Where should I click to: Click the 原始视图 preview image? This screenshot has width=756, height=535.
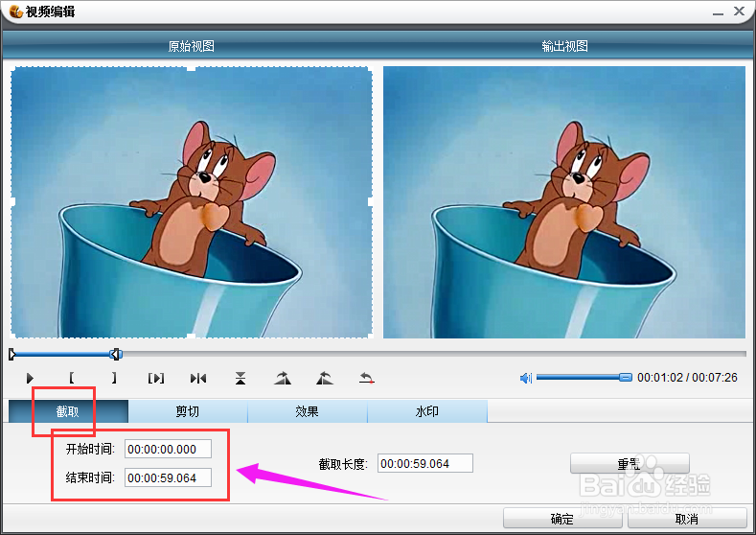[x=192, y=202]
